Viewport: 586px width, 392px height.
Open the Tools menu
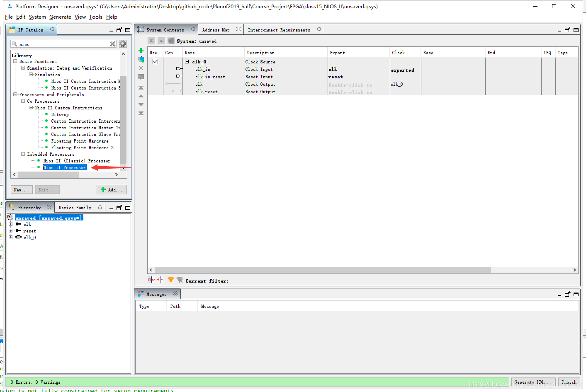pos(95,17)
